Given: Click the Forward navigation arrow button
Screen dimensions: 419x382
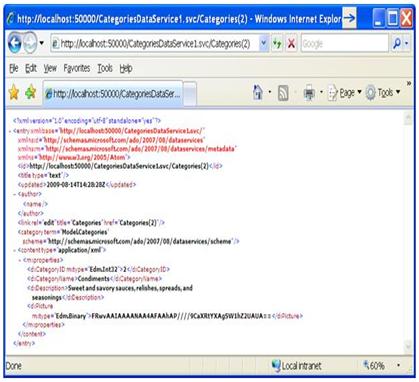Looking at the screenshot, I should pos(30,43).
